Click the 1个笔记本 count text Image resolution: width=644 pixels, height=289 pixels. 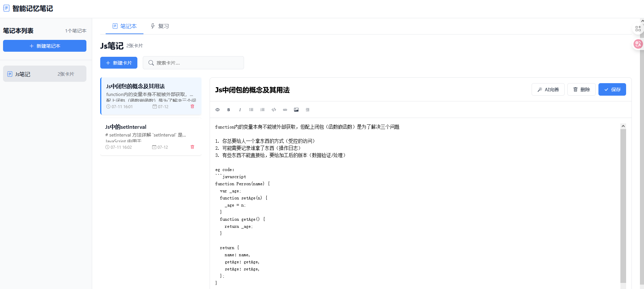[76, 31]
